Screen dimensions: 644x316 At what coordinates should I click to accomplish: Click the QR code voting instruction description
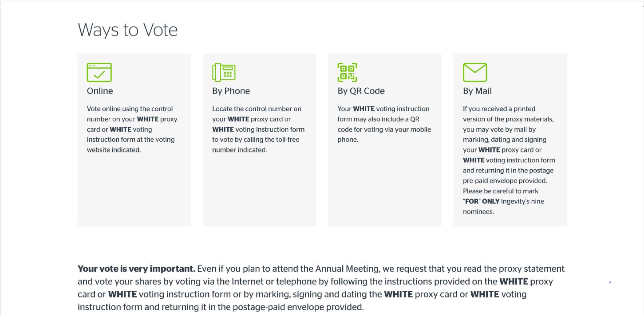click(383, 119)
